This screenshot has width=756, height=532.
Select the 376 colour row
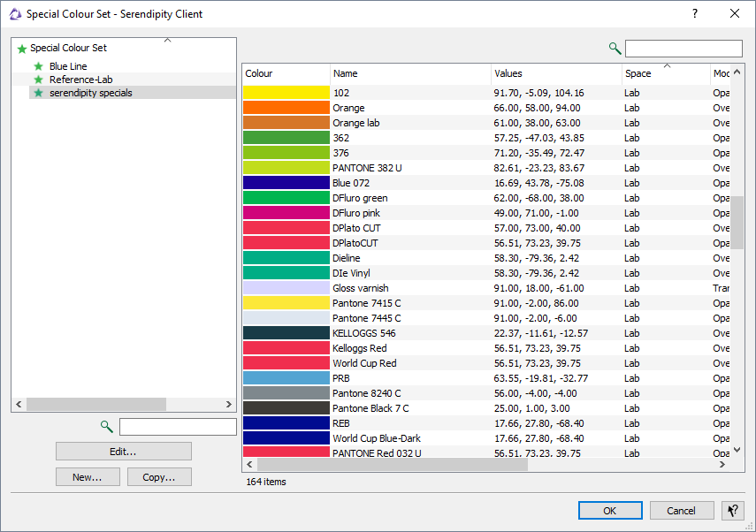pyautogui.click(x=486, y=153)
